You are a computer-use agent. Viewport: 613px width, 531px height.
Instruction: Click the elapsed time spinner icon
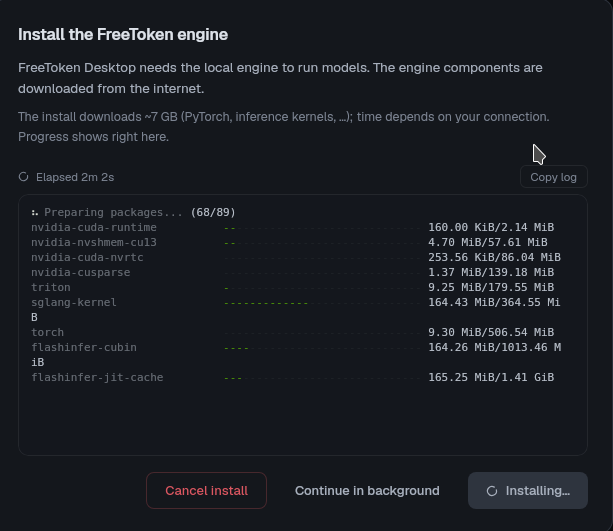click(x=23, y=177)
